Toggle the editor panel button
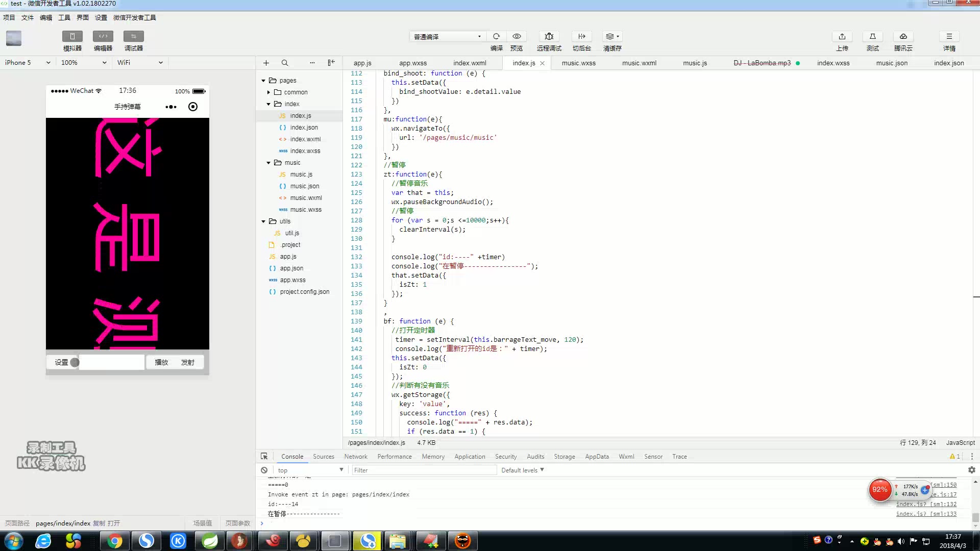The height and width of the screenshot is (551, 980). click(103, 36)
